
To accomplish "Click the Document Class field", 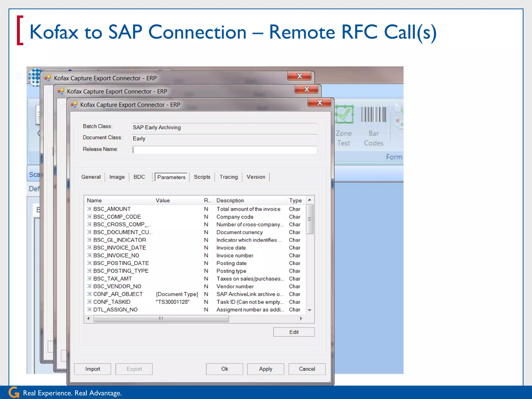I will pyautogui.click(x=224, y=138).
